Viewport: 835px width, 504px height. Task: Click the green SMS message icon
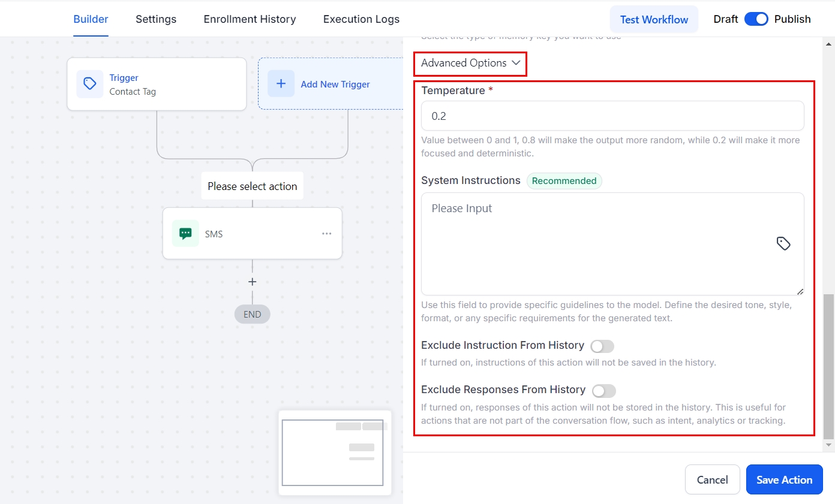[185, 234]
